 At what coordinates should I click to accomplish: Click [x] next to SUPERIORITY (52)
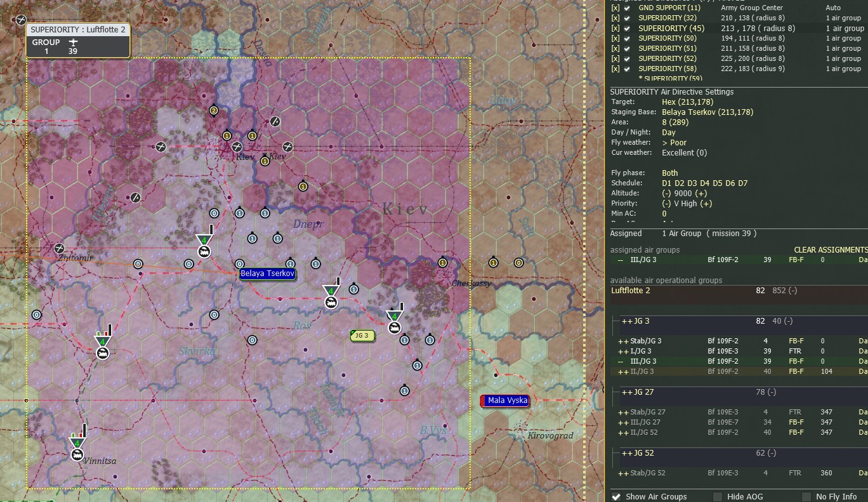click(615, 58)
